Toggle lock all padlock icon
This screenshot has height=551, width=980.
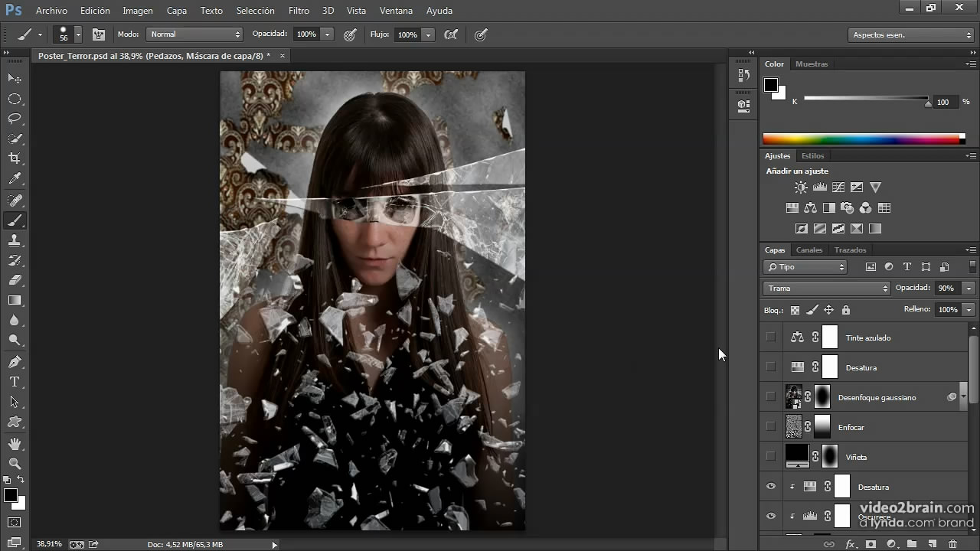coord(846,310)
